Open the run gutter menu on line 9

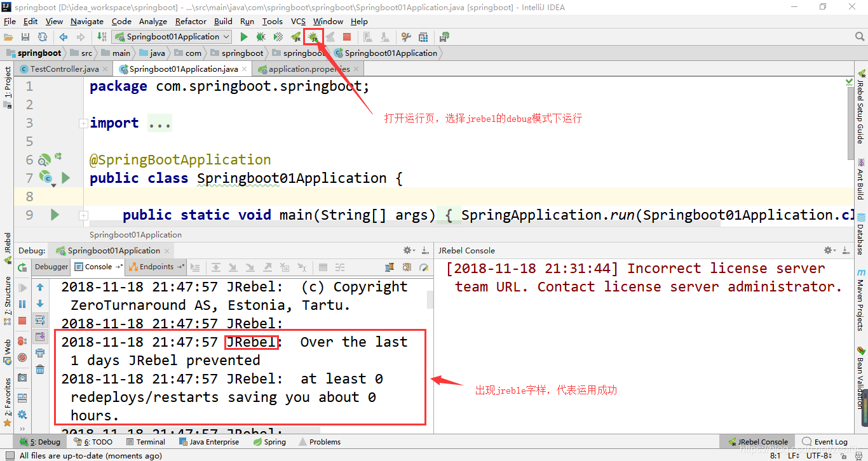55,215
